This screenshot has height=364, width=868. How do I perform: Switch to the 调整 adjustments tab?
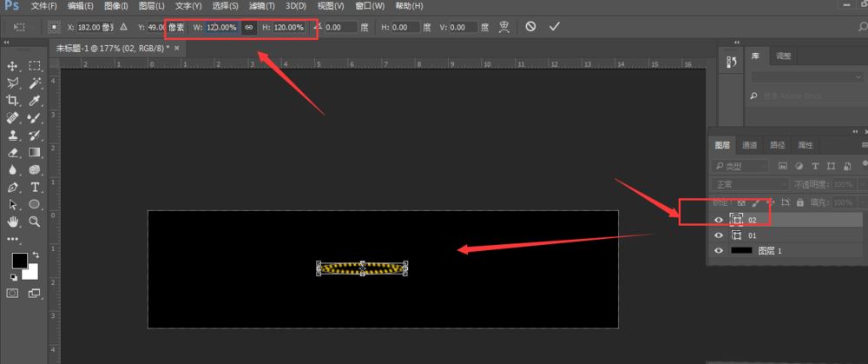[x=783, y=56]
